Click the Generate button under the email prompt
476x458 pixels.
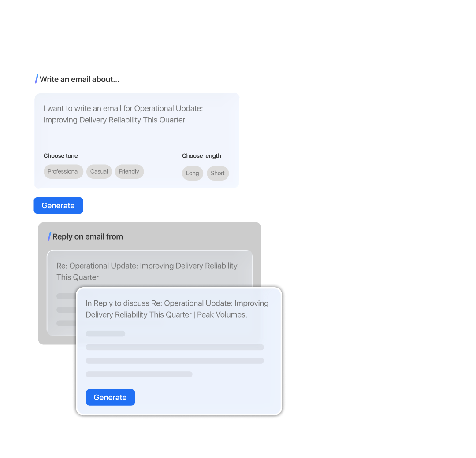(58, 205)
